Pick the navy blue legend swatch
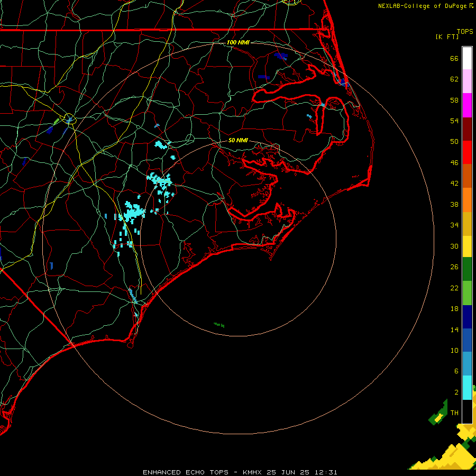476x476 pixels. (x=467, y=317)
